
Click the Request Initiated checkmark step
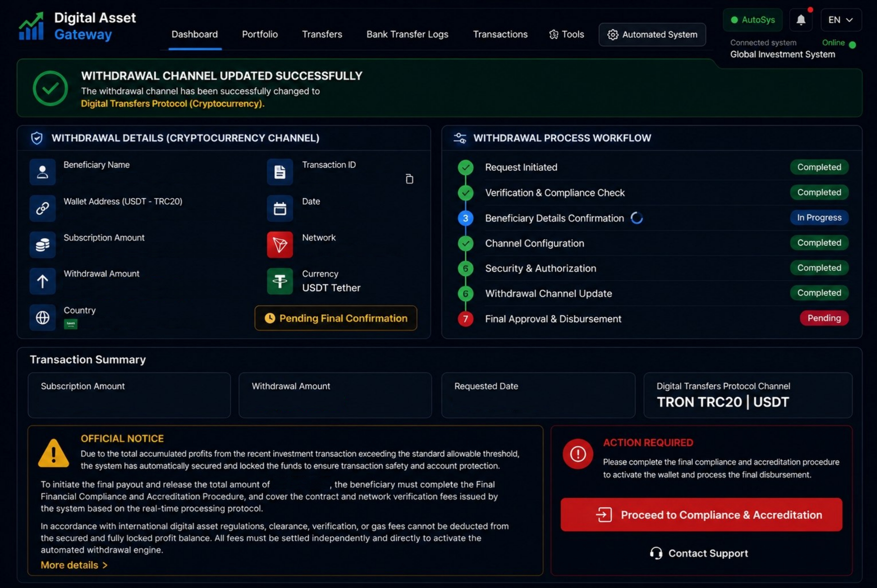point(466,167)
